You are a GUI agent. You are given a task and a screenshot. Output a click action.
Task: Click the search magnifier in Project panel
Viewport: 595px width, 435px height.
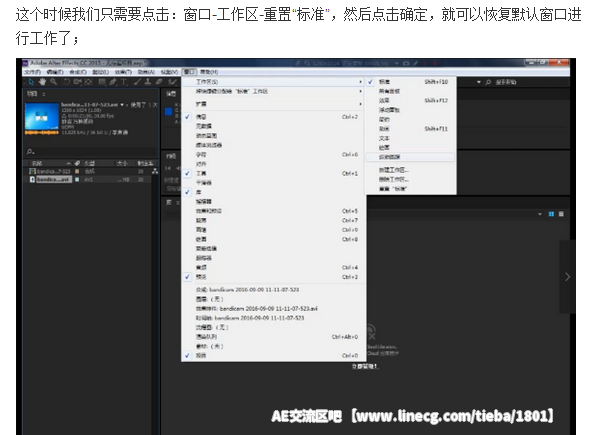(30, 152)
